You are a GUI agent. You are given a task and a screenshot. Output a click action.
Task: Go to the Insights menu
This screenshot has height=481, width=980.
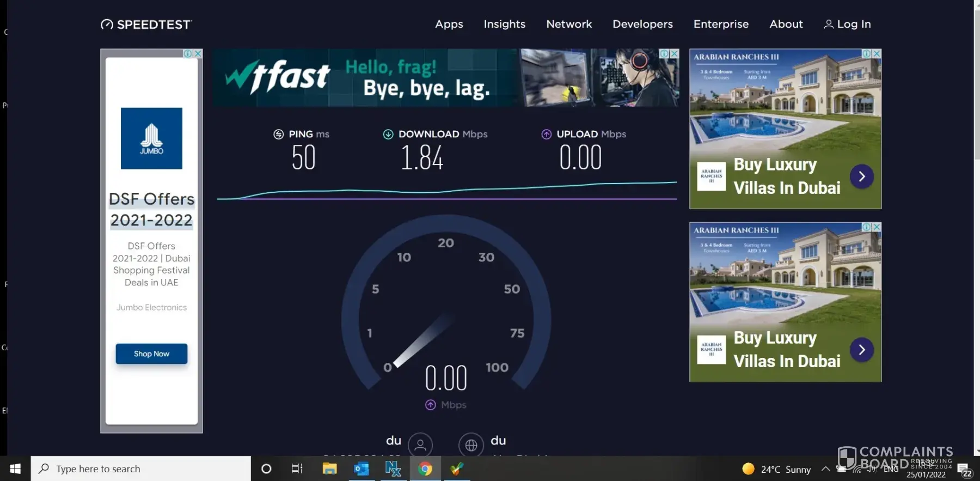[505, 24]
